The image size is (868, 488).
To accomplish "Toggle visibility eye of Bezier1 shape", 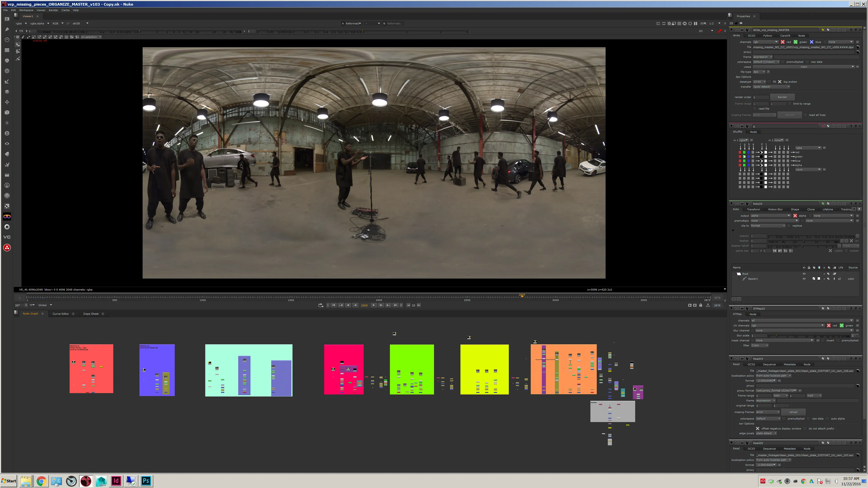I will [x=804, y=279].
